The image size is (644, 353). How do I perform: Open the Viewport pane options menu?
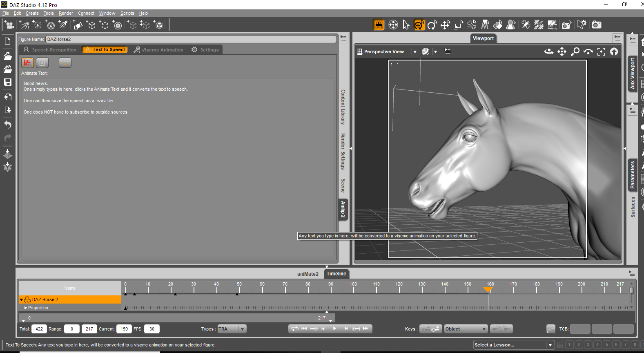pos(617,38)
